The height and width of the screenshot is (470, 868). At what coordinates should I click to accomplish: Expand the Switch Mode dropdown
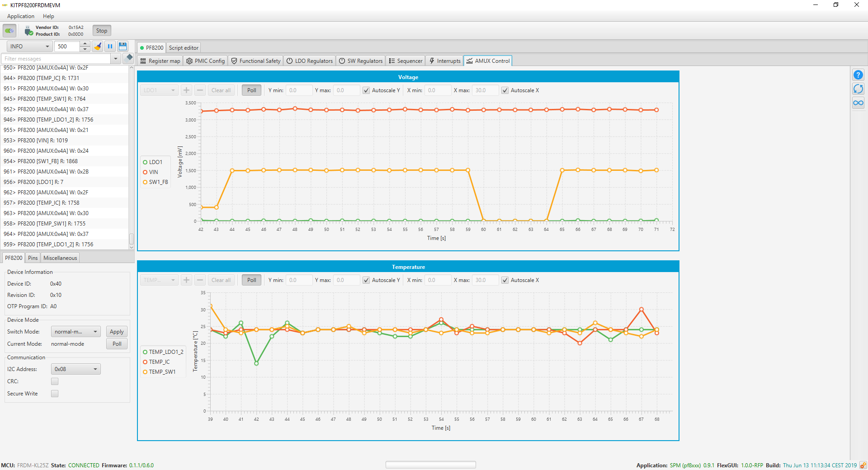click(x=75, y=332)
